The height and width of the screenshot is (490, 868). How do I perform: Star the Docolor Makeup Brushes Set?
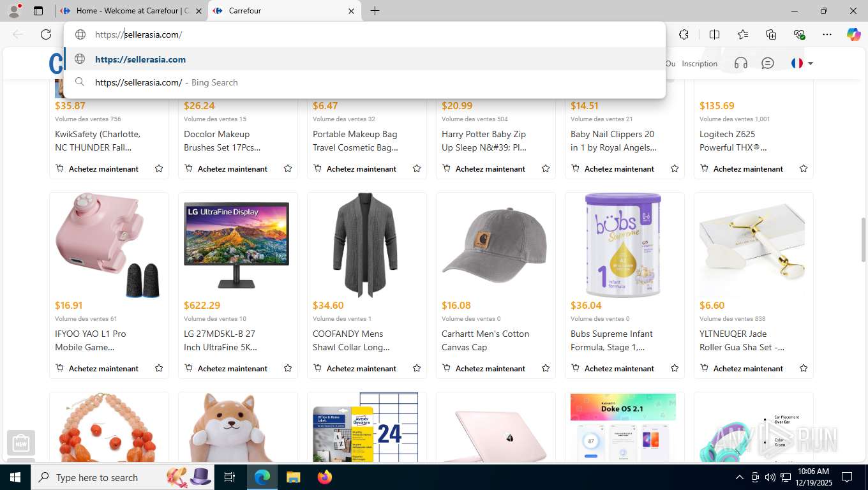click(288, 168)
